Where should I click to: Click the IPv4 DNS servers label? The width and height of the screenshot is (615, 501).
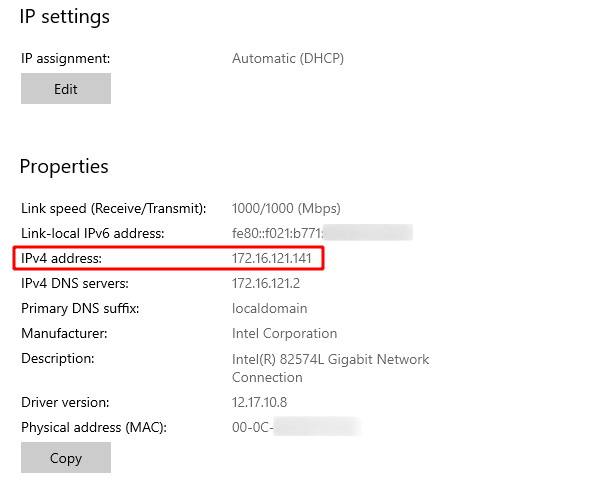pos(76,284)
